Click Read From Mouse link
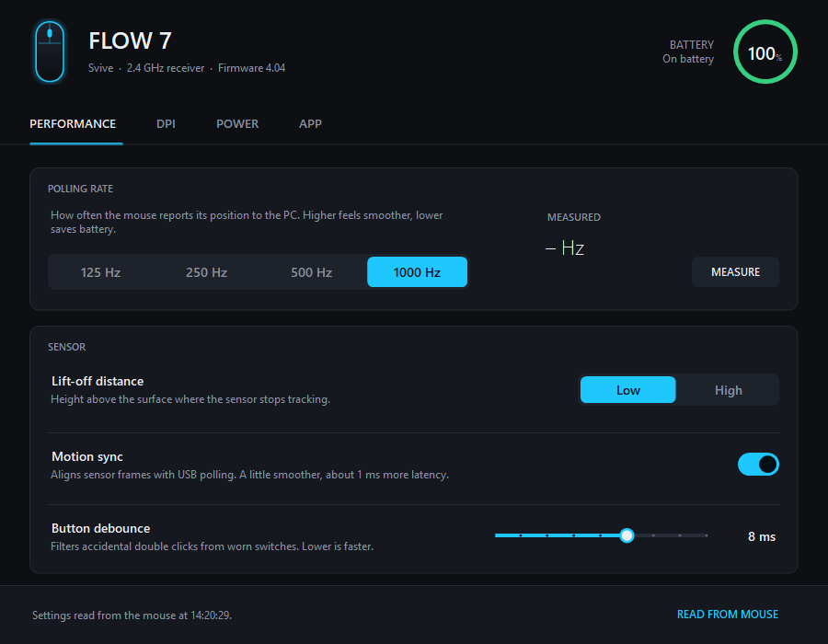828x644 pixels. pyautogui.click(x=728, y=615)
